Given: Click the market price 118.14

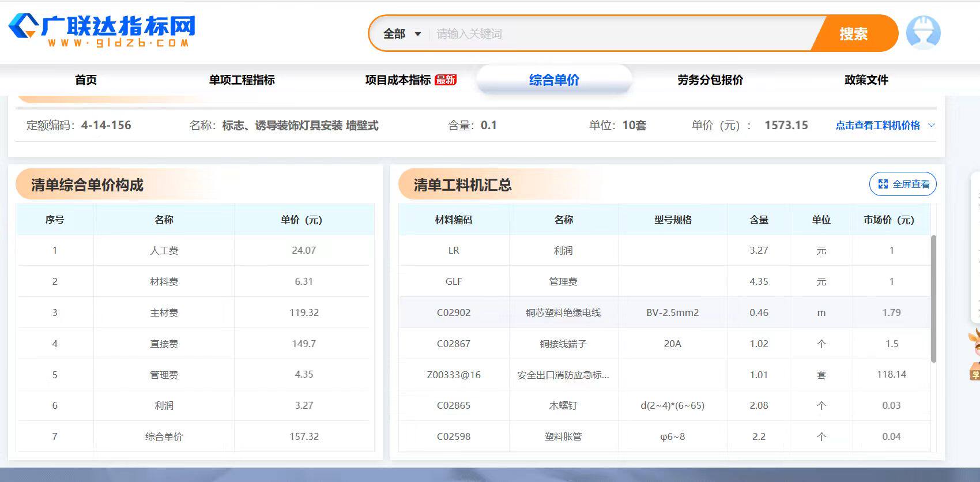Looking at the screenshot, I should click(x=891, y=374).
